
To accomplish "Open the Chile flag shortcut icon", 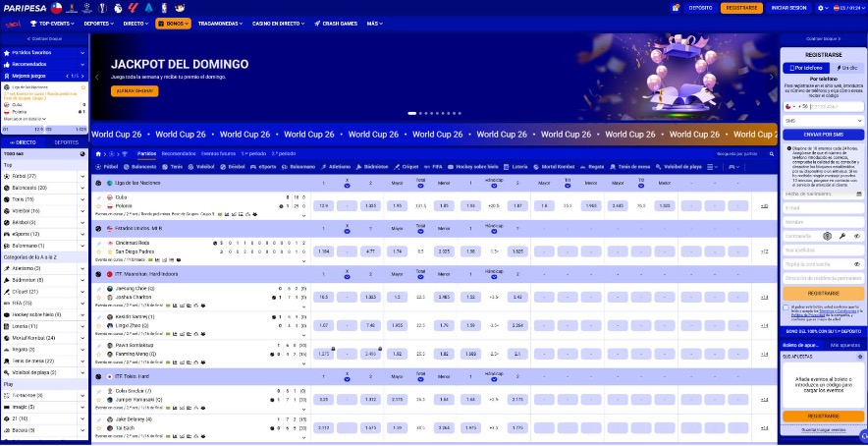I will click(57, 8).
